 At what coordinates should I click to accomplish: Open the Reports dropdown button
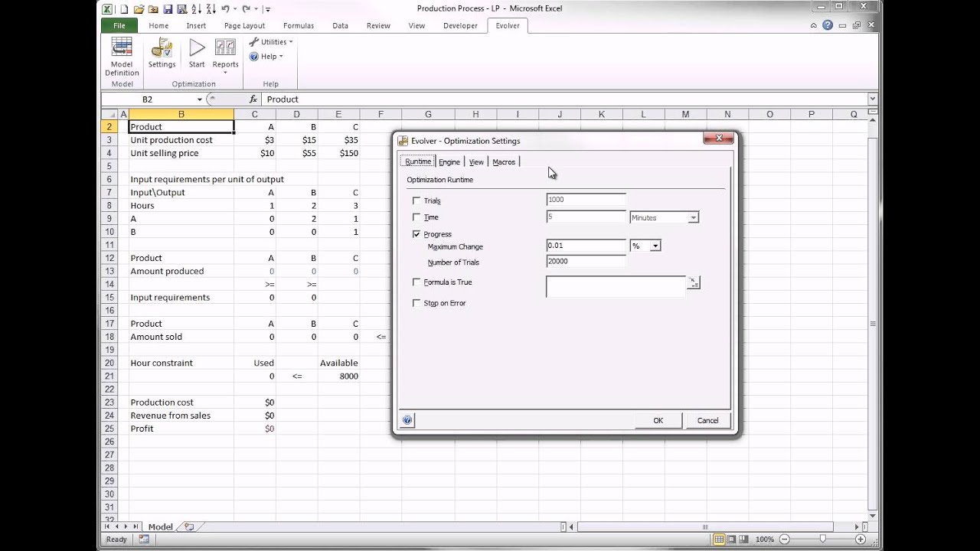click(225, 54)
